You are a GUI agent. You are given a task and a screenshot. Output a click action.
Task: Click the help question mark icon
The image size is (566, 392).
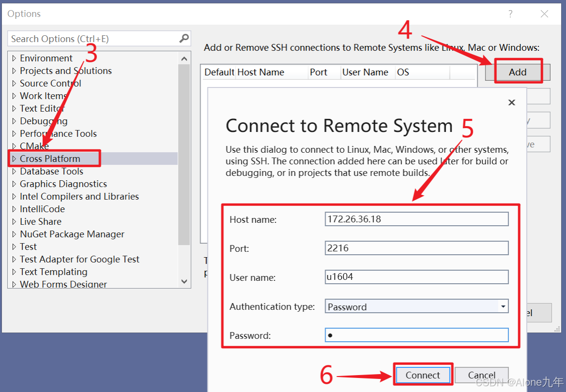pyautogui.click(x=510, y=14)
